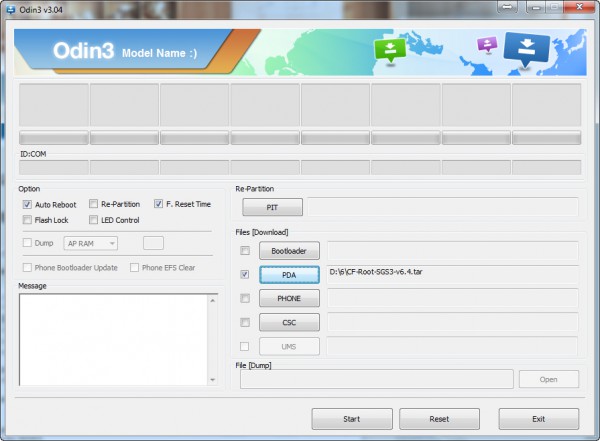Image resolution: width=600 pixels, height=441 pixels.
Task: Disable the Auto Reboot checkbox
Action: coord(28,204)
